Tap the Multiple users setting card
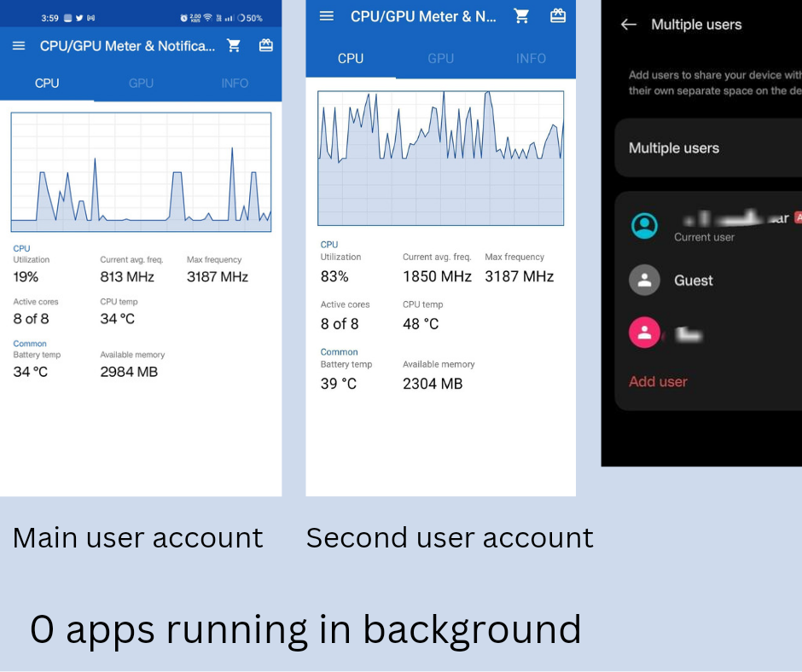The height and width of the screenshot is (672, 802). pyautogui.click(x=709, y=148)
